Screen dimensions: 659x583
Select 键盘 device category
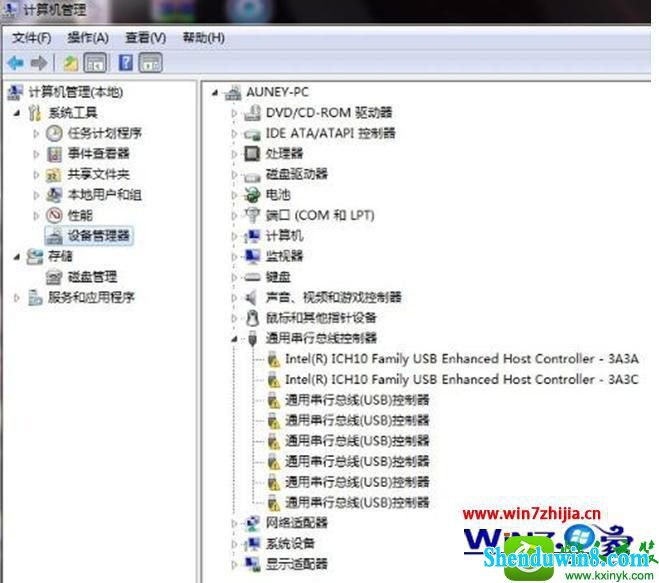[x=278, y=277]
